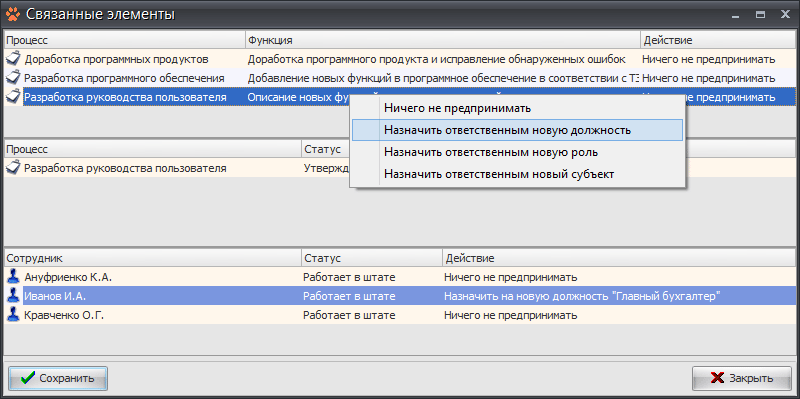Click notepad icon in highlighted Разработка руководства row

(14, 96)
